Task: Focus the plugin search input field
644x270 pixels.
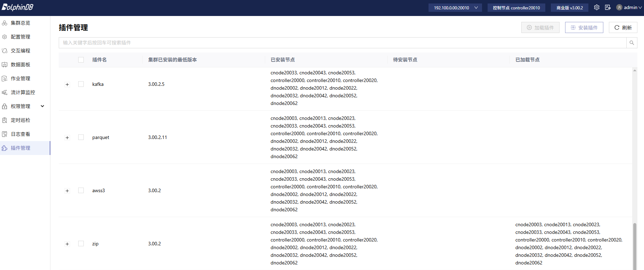Action: tap(342, 43)
